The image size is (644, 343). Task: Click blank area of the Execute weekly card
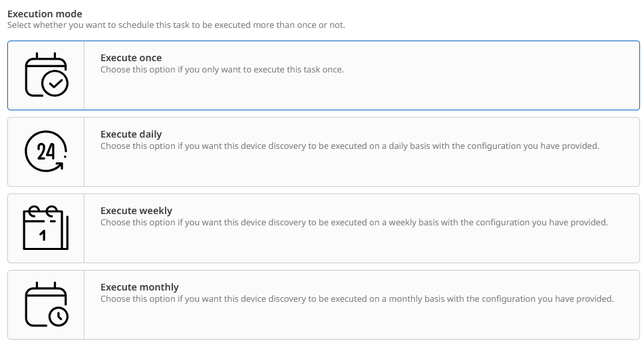click(x=399, y=246)
